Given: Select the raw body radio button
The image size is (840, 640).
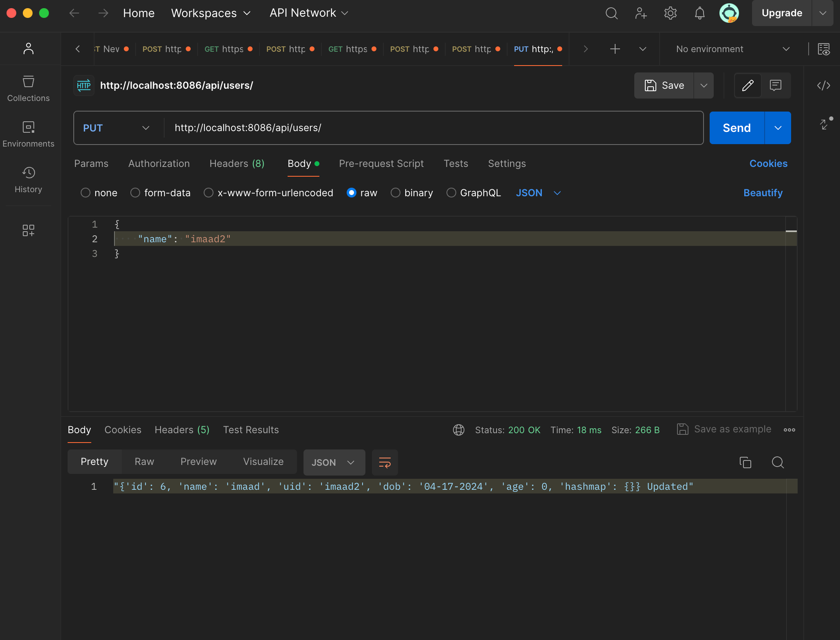Looking at the screenshot, I should tap(352, 193).
